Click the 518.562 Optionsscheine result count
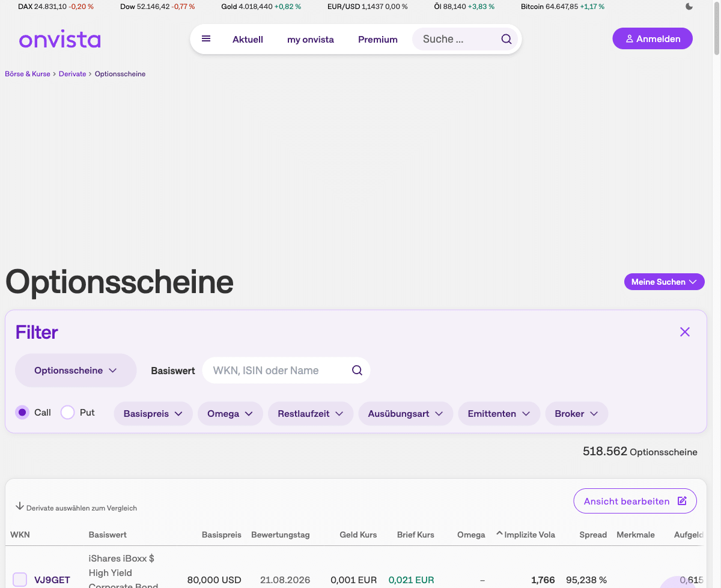The image size is (721, 588). [640, 452]
